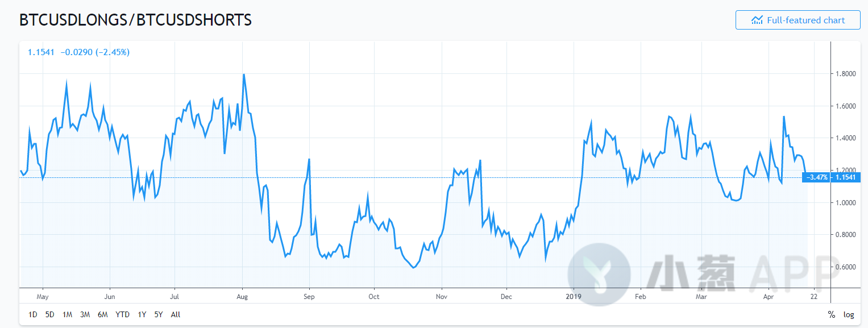The width and height of the screenshot is (868, 328).
Task: Click the BTCUSDLONGS/BTCUSDSHORTS title
Action: (135, 20)
